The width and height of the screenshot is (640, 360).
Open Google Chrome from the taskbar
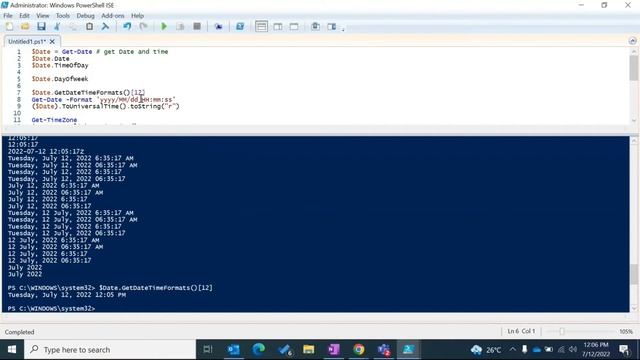click(359, 349)
